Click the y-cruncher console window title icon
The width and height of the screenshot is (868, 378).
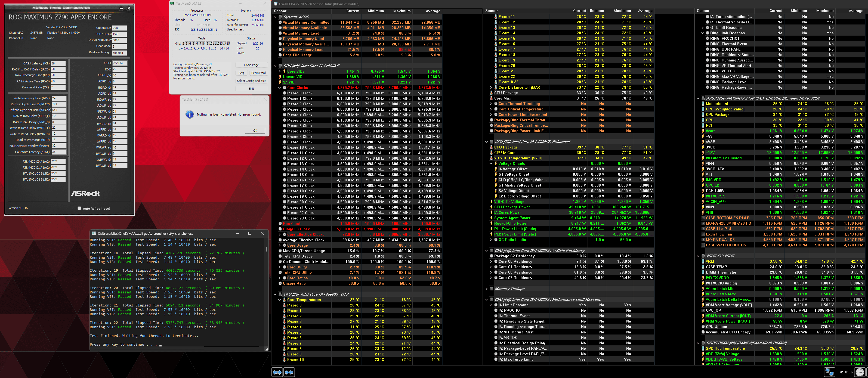click(x=94, y=233)
